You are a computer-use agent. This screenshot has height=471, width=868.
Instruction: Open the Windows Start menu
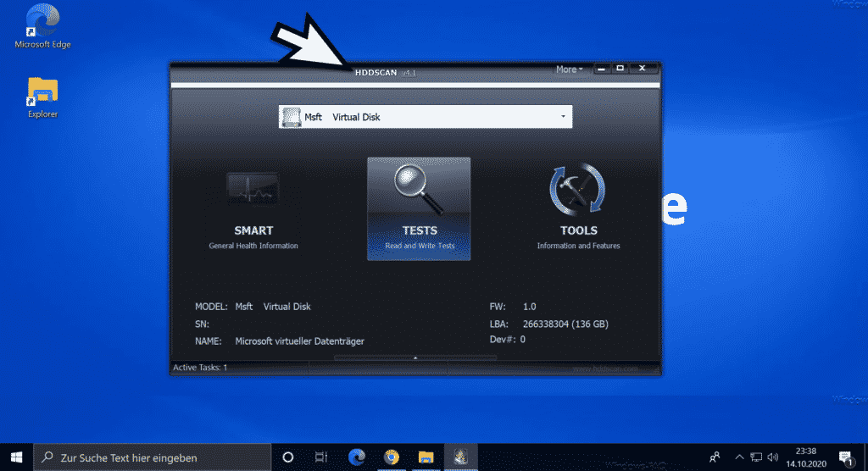(17, 457)
